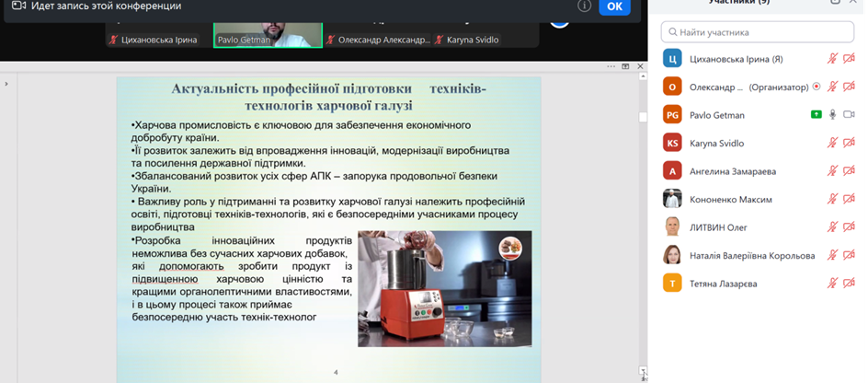Click the slide scrollbar up arrow
Image resolution: width=868 pixels, height=383 pixels.
643,76
